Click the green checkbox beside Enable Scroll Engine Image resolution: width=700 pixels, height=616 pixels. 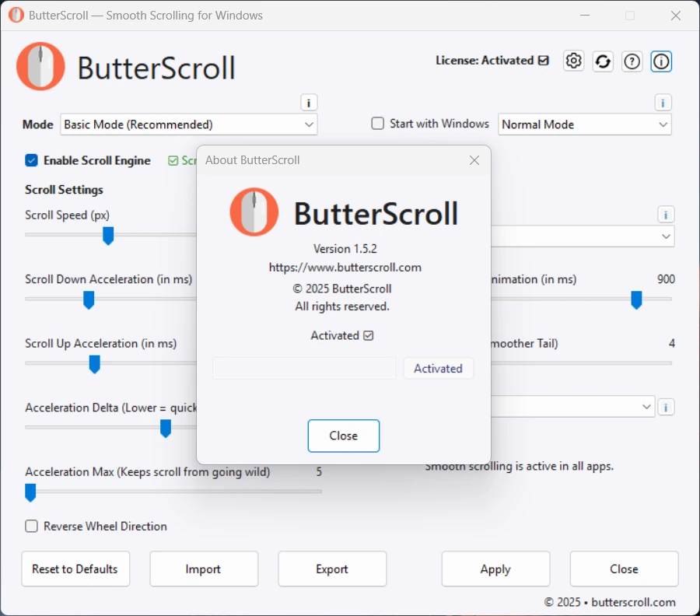[173, 161]
